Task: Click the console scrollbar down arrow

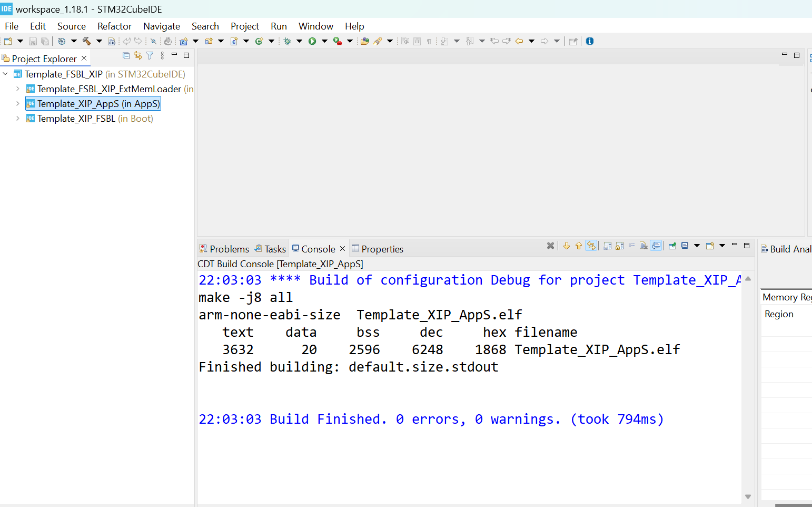Action: tap(748, 496)
